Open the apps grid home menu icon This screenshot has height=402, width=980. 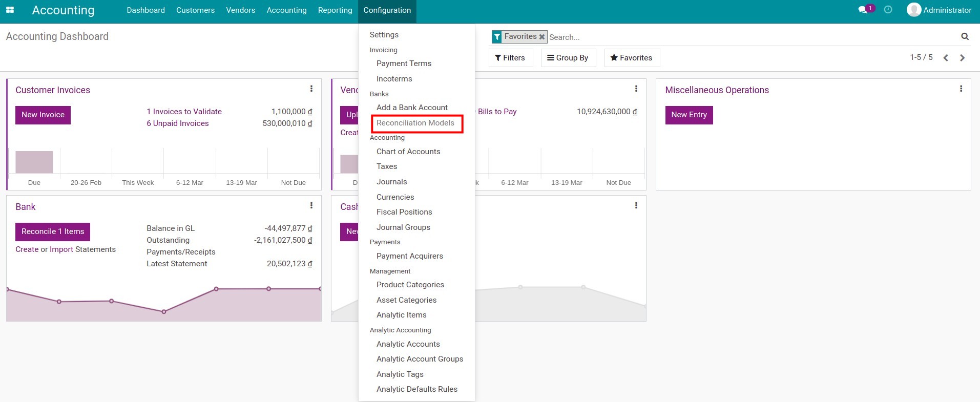(x=10, y=10)
